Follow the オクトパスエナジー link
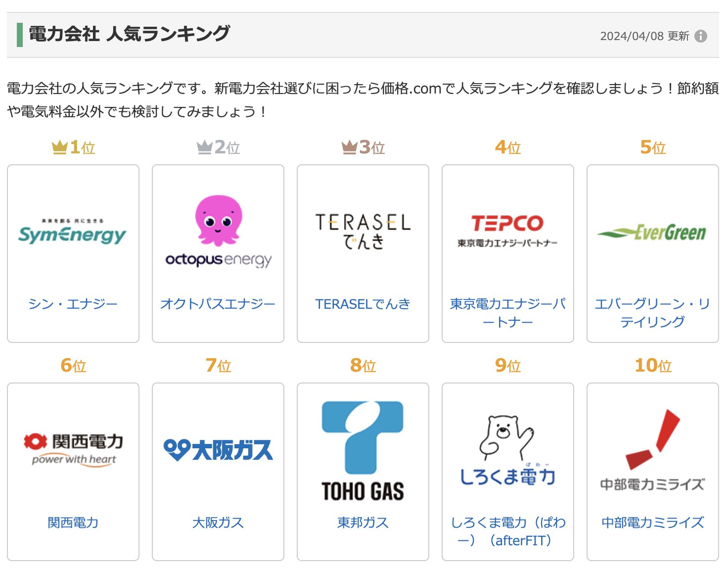The width and height of the screenshot is (728, 573). pos(218,304)
